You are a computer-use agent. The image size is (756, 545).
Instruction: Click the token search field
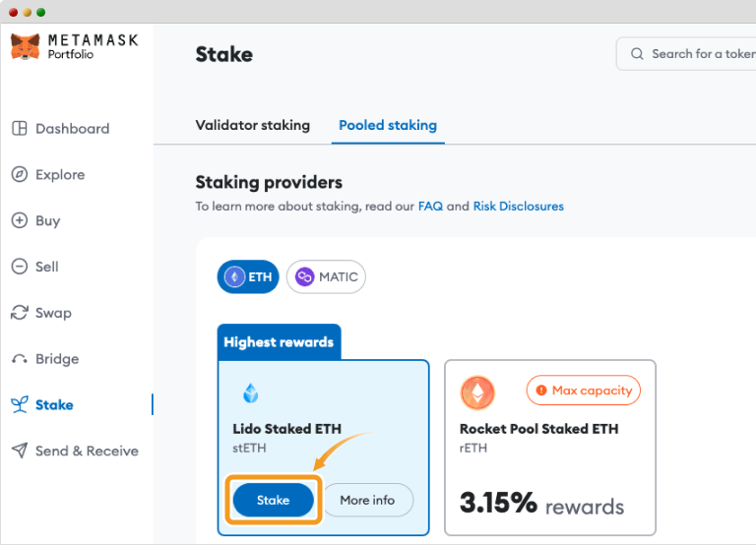click(689, 54)
